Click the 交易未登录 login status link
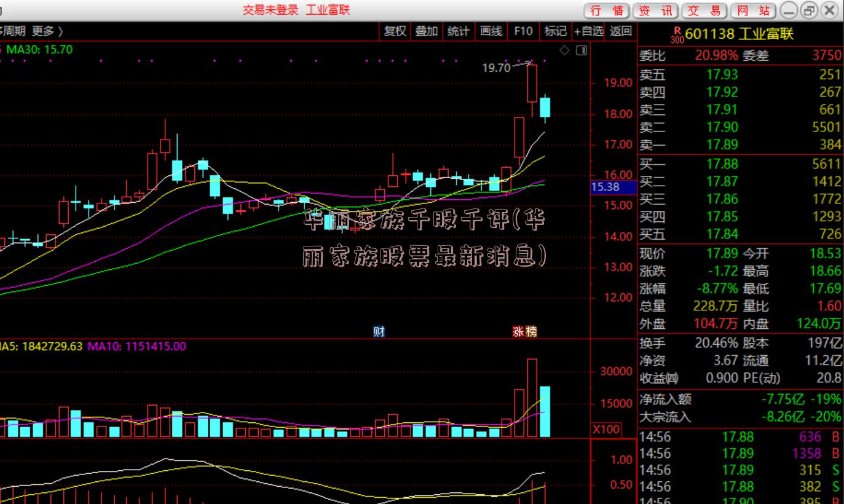This screenshot has width=844, height=504. point(270,10)
